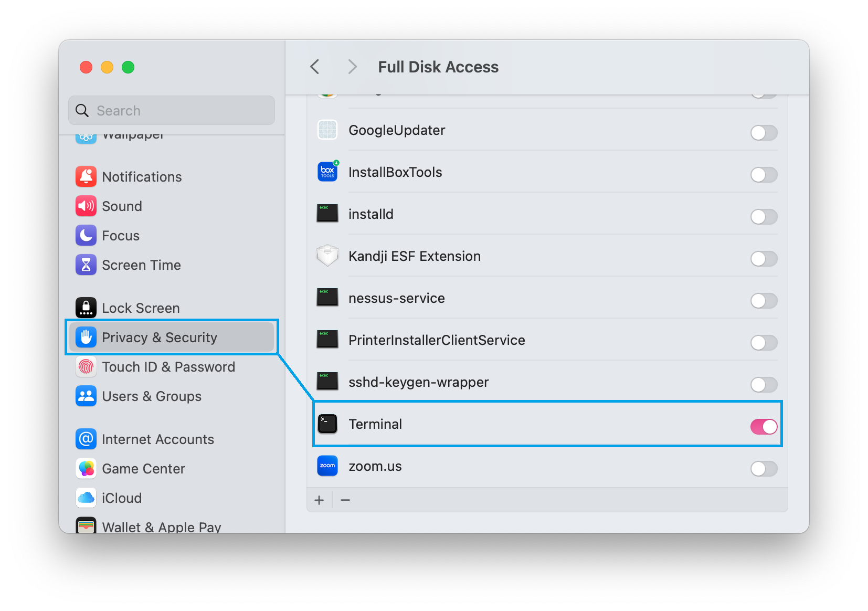Viewport: 868px width, 611px height.
Task: Open Users & Groups settings
Action: click(x=151, y=396)
